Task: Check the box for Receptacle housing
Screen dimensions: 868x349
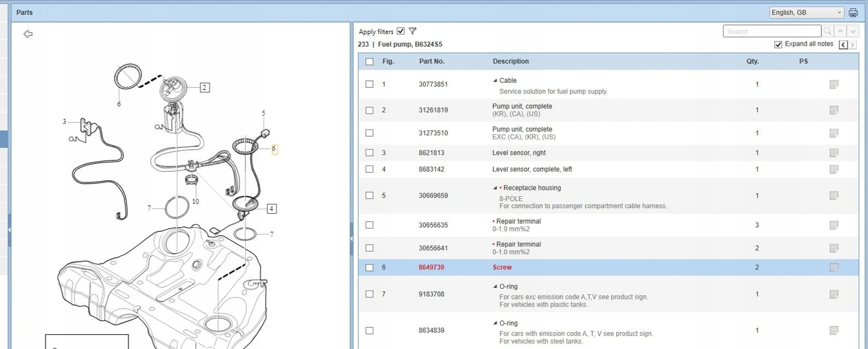Action: pyautogui.click(x=369, y=195)
